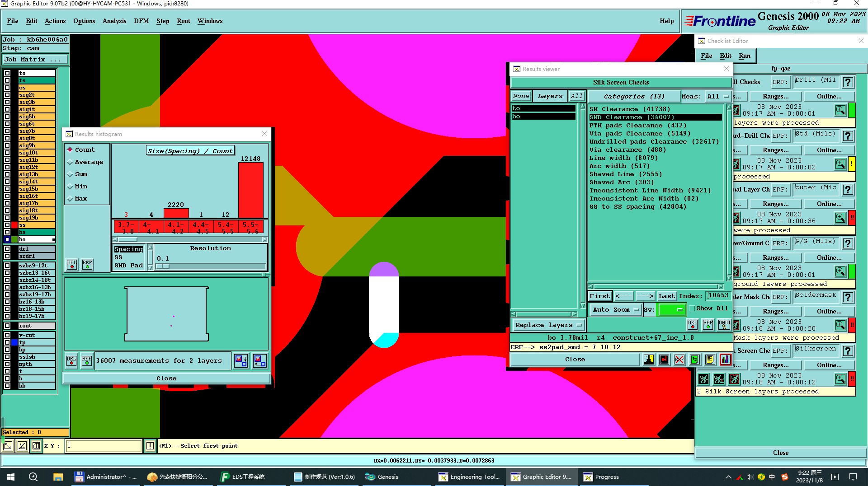Open the Meas: All dropdown
Image resolution: width=868 pixels, height=486 pixels.
click(x=718, y=96)
